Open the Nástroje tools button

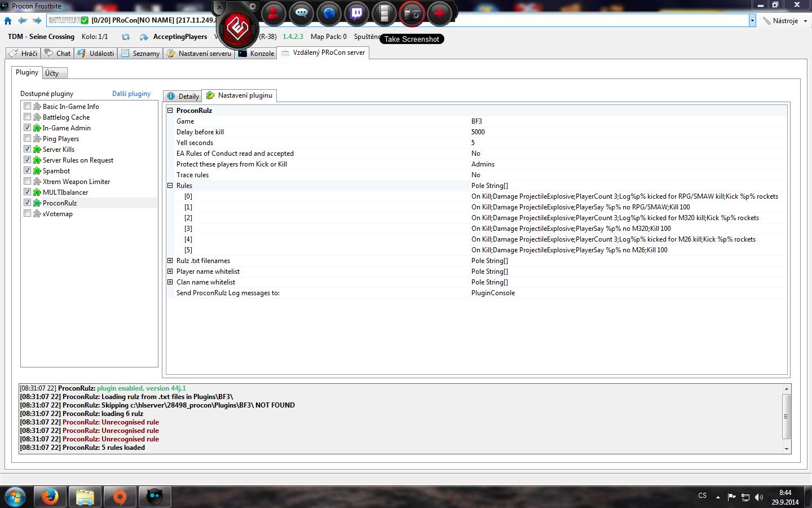[x=784, y=21]
